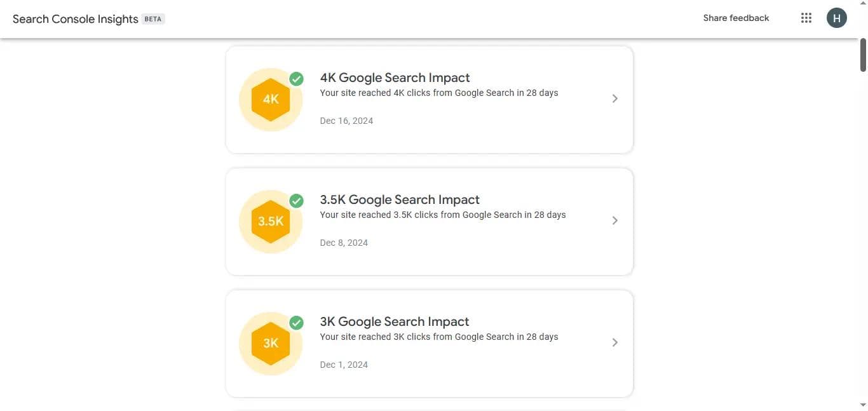868x411 pixels.
Task: Click the 3.5K hexagon achievement badge
Action: point(270,220)
